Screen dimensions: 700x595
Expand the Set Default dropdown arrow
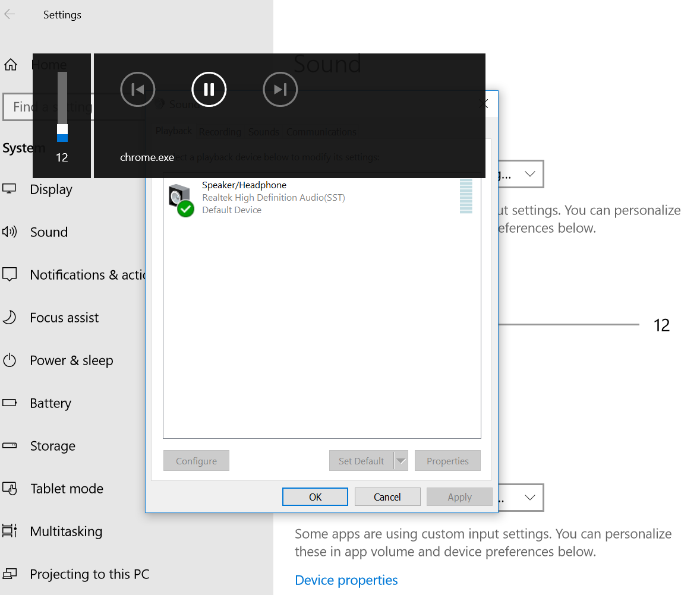(401, 461)
